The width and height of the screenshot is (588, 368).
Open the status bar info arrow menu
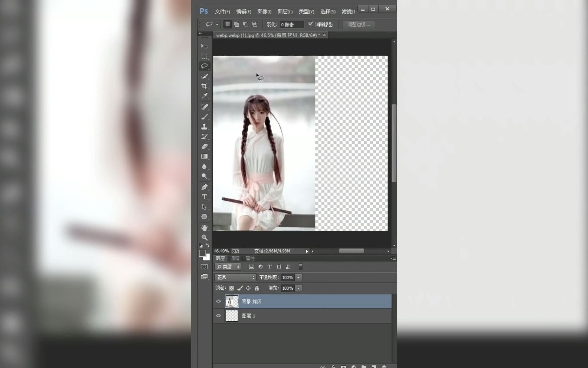pos(307,251)
